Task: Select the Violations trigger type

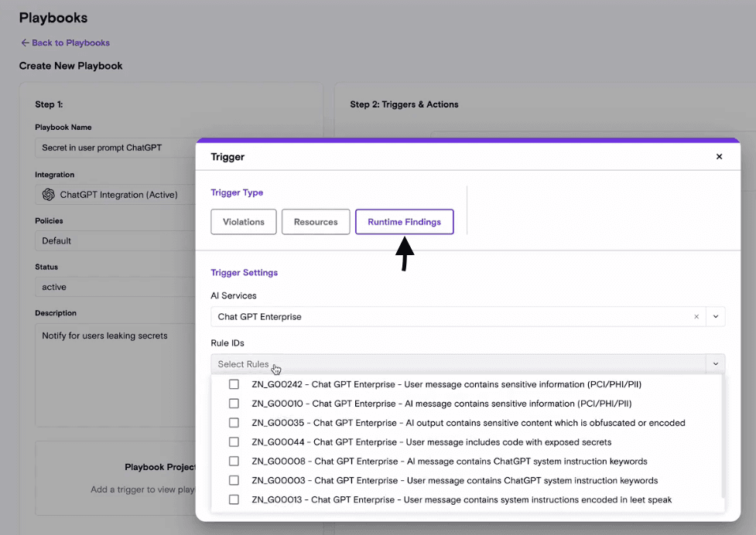Action: [244, 222]
